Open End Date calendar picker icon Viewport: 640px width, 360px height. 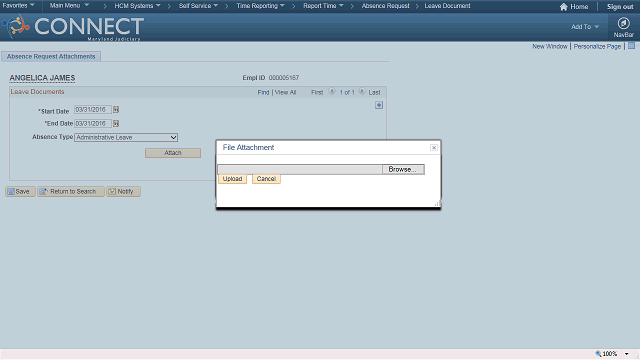pyautogui.click(x=116, y=124)
